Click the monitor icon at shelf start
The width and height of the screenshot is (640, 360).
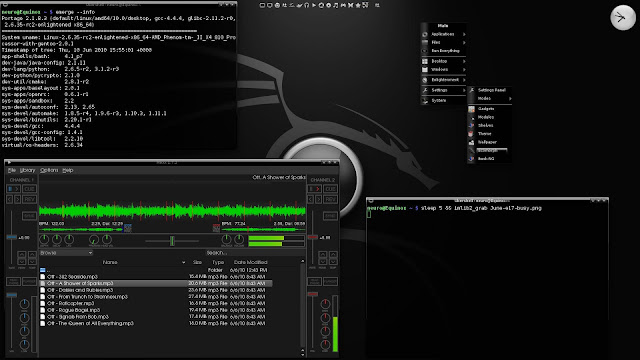[262, 5]
